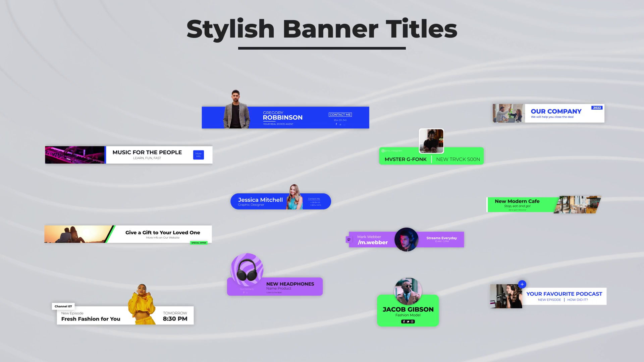
Task: Click the Twitch icon beside Mark Webber banner
Action: pos(349,239)
